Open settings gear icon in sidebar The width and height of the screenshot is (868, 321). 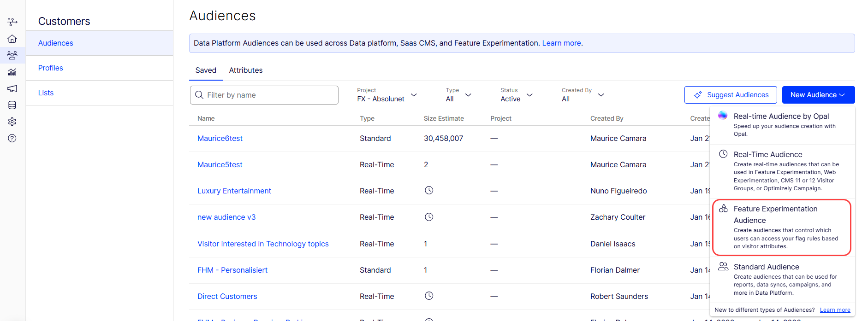point(12,122)
